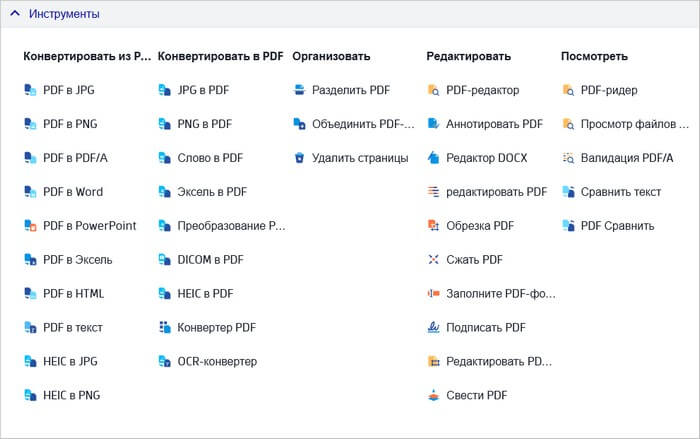Click the Подписать PDF signature icon
The height and width of the screenshot is (439, 700).
(433, 328)
